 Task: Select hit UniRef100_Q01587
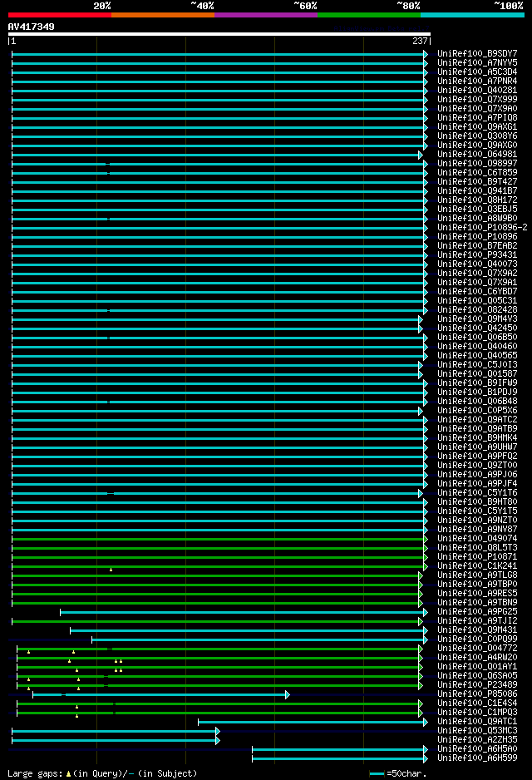point(477,374)
